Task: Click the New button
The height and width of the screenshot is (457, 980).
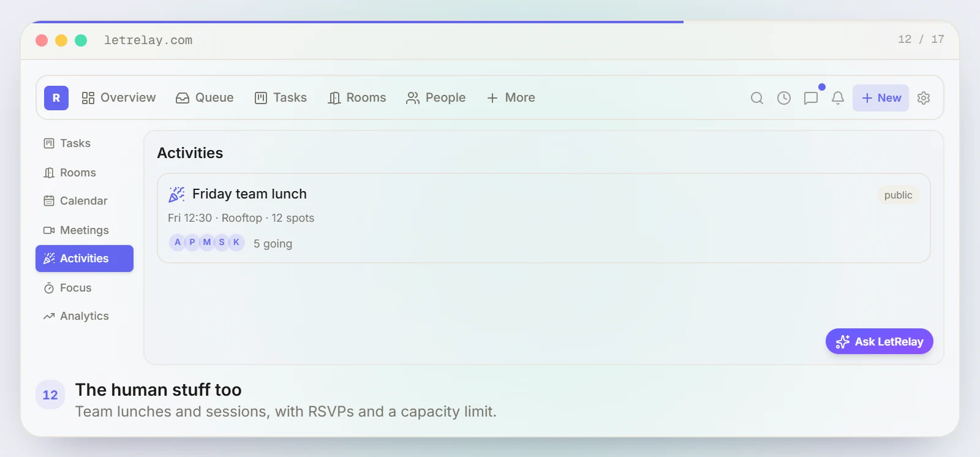Action: coord(881,98)
